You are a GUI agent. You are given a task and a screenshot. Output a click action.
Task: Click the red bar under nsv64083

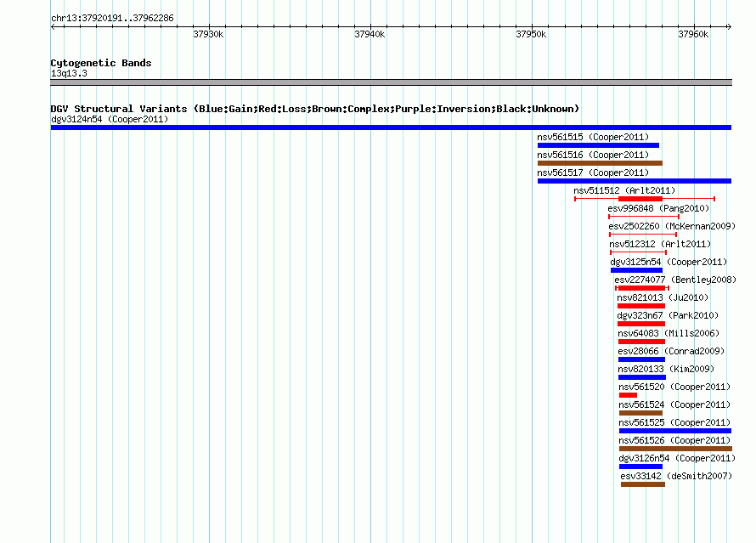[x=641, y=342]
